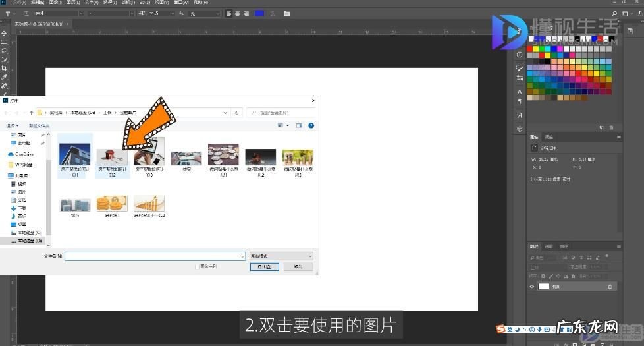
Task: Expand the address bar history dropdown
Action: point(225,113)
